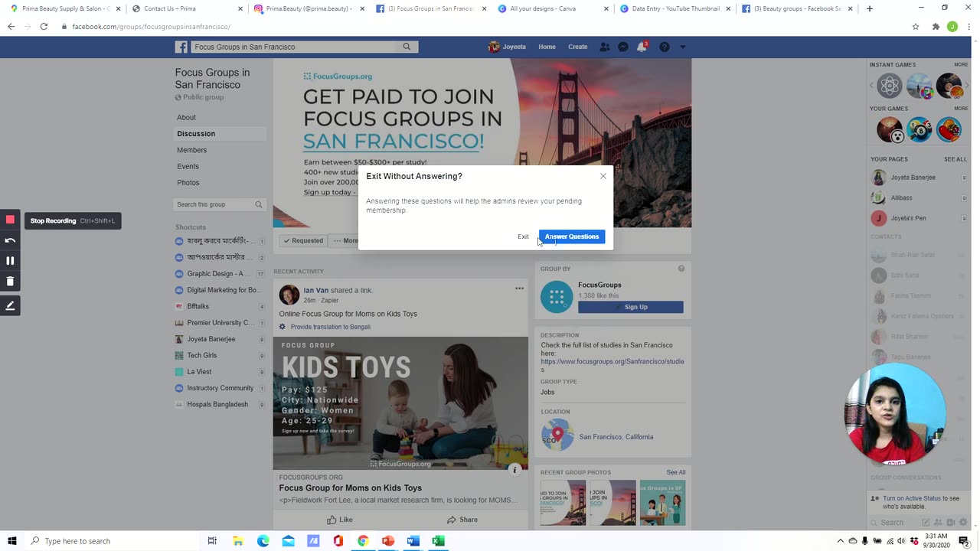The width and height of the screenshot is (980, 551).
Task: Reload the page in browser
Action: pos(44,26)
